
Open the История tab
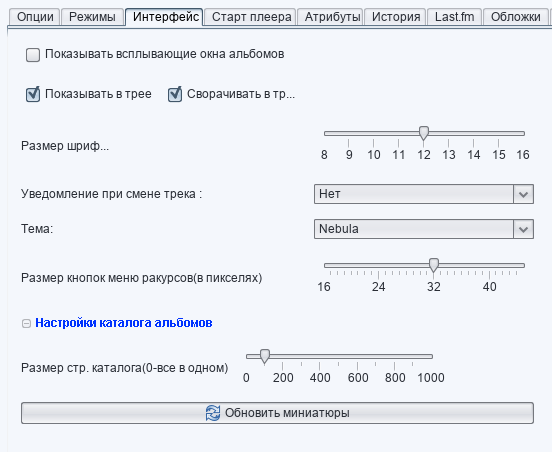tap(395, 17)
